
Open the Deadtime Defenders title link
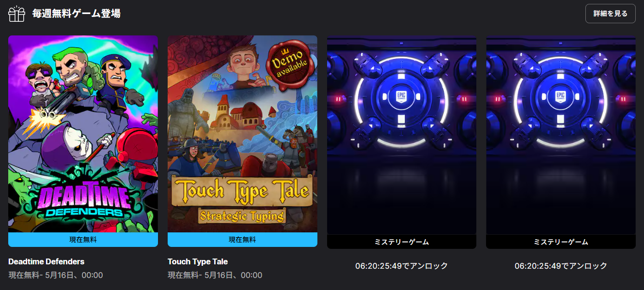47,261
